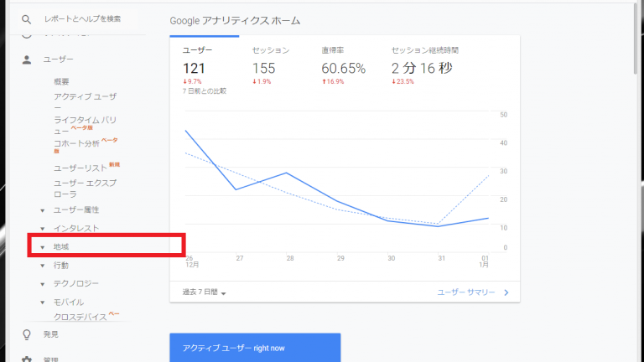
Task: Select テクノロジー in the sidebar
Action: click(x=76, y=283)
